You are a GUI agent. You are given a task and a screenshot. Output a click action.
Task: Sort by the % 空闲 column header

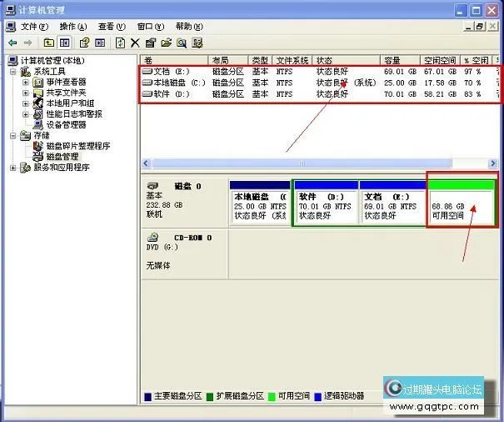click(x=477, y=60)
